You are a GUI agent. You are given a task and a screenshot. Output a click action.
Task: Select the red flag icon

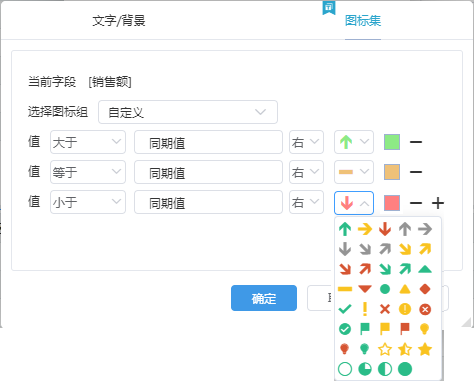[405, 329]
